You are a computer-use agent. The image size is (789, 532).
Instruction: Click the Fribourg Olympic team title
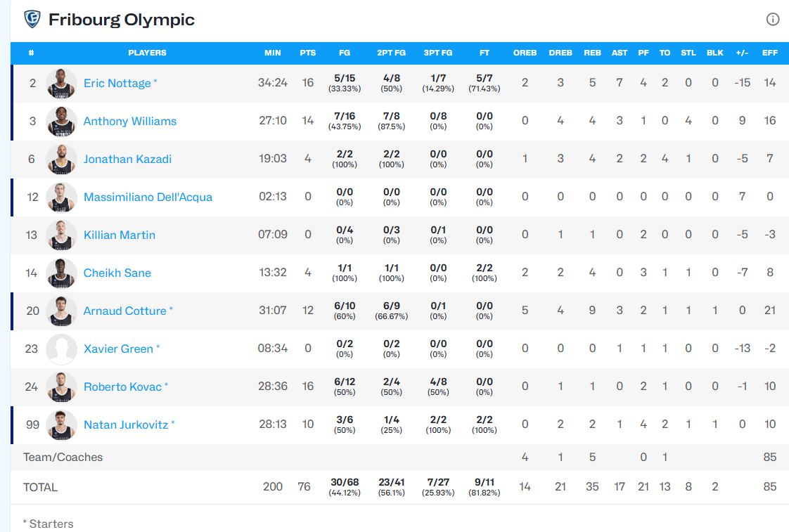(121, 20)
